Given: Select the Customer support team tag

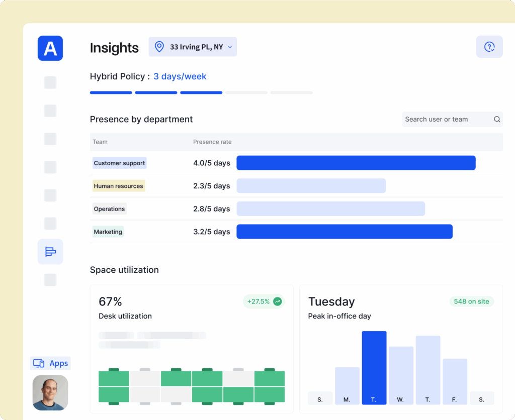Looking at the screenshot, I should click(x=119, y=163).
